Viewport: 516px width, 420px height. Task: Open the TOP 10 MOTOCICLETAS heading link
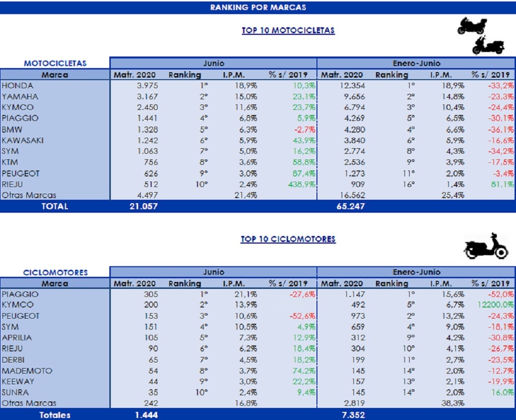point(288,30)
